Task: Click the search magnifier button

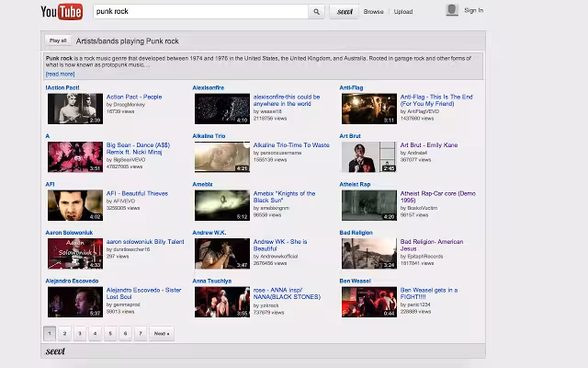Action: tap(316, 12)
